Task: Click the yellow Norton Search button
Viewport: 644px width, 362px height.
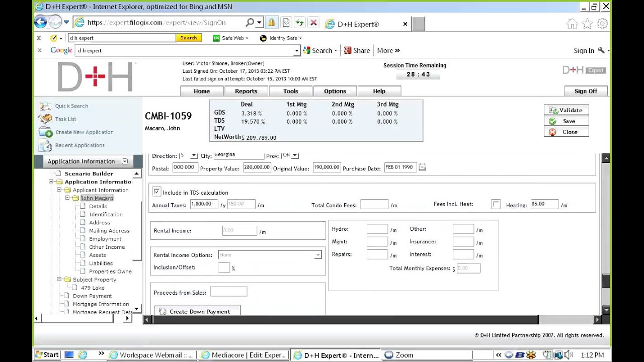Action: click(189, 38)
